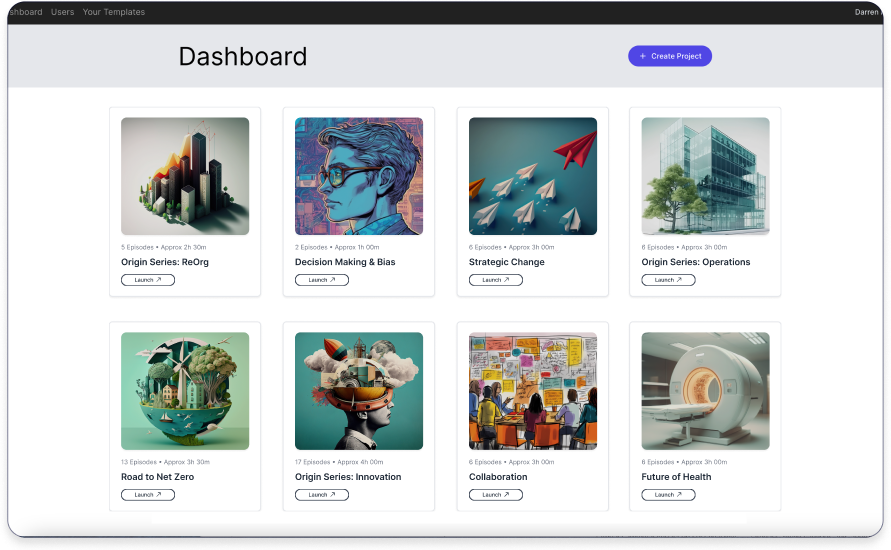Click the Origin Series: Operations title
The image size is (891, 550).
(696, 262)
